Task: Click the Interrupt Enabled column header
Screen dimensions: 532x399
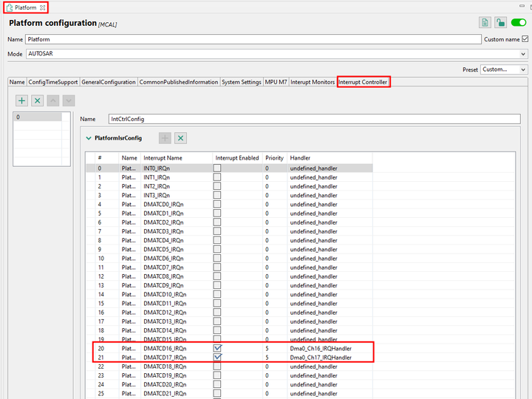Action: (x=237, y=158)
